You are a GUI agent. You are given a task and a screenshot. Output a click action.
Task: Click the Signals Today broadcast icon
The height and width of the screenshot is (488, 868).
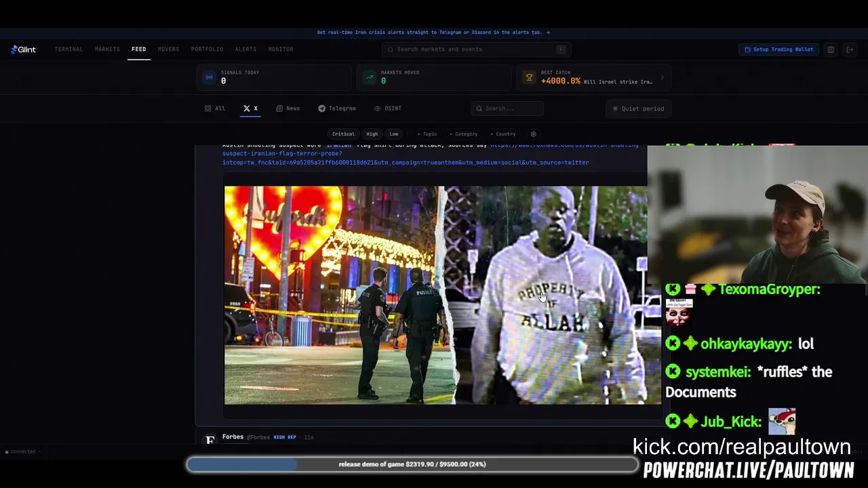pos(209,77)
